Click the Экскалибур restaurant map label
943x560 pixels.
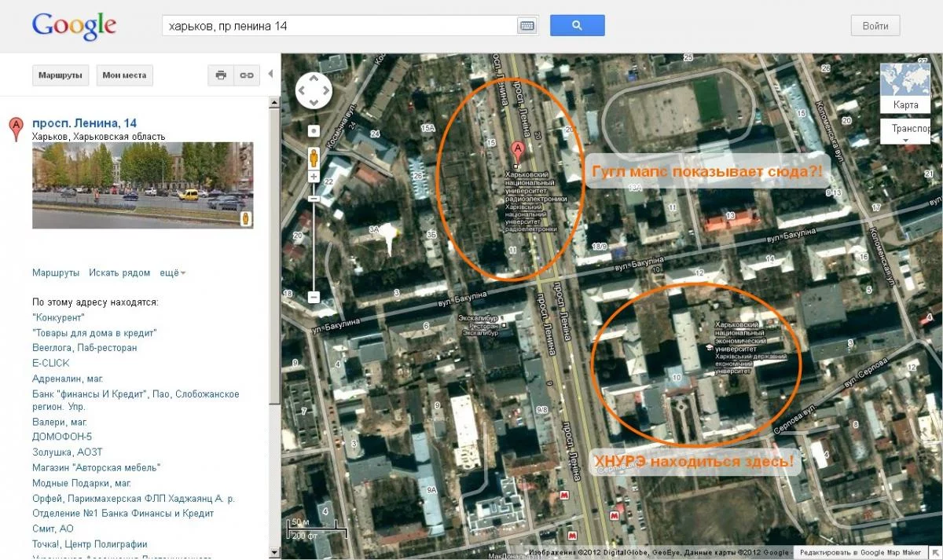pyautogui.click(x=479, y=325)
